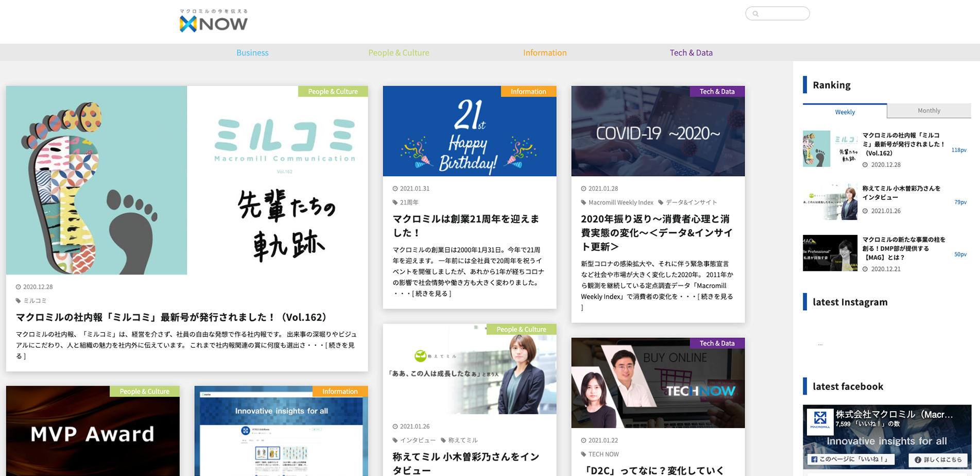This screenshot has width=980, height=476.
Task: Click Macromill Facebook page logo
Action: tap(820, 422)
